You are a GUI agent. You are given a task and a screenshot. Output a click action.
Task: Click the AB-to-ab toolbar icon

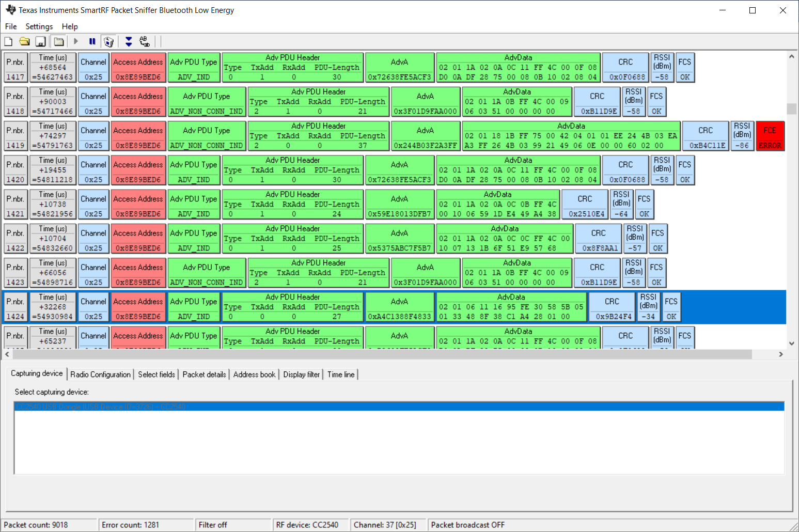click(x=145, y=41)
